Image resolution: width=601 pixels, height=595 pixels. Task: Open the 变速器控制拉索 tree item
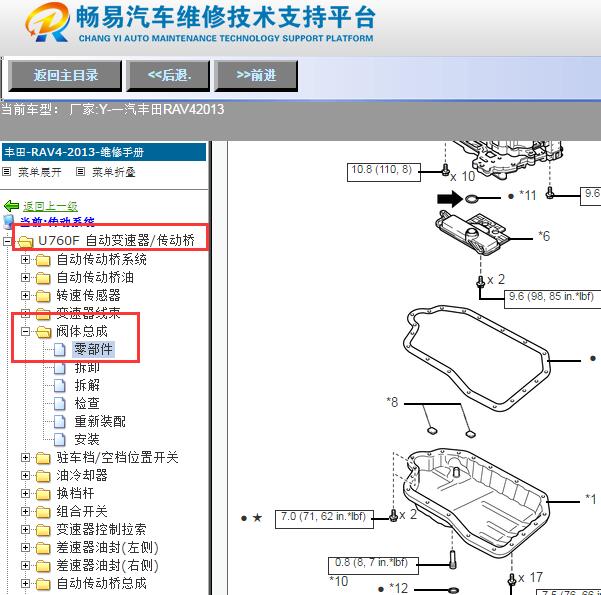101,529
